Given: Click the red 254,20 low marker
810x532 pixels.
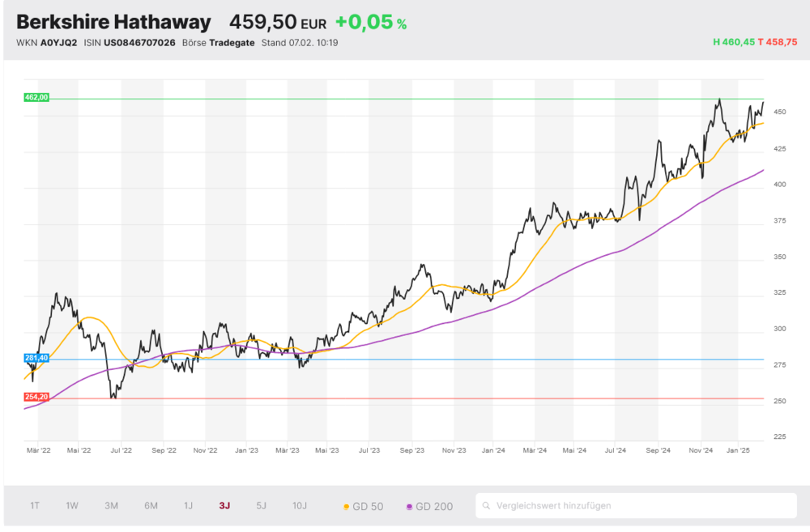Looking at the screenshot, I should pos(36,397).
